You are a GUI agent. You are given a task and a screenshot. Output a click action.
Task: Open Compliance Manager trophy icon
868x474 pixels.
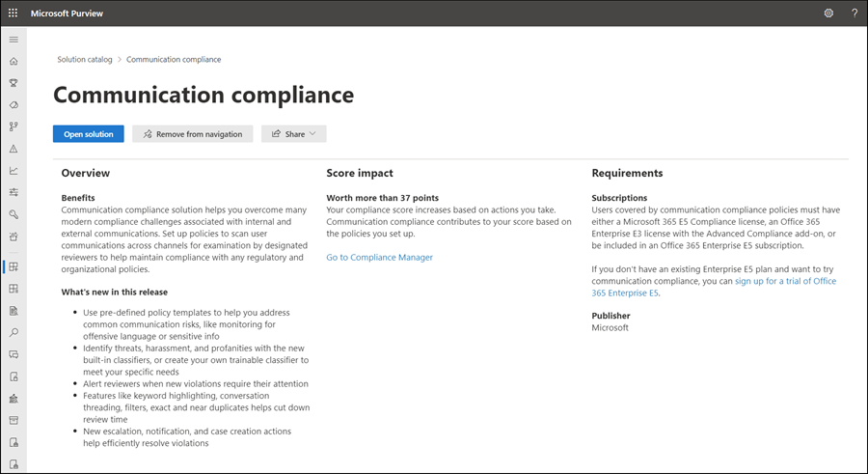coord(14,83)
